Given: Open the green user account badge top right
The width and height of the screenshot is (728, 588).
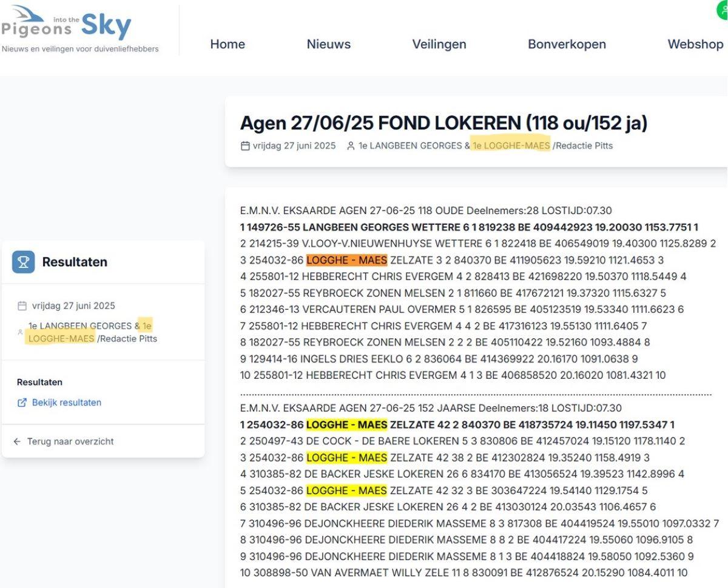Looking at the screenshot, I should pyautogui.click(x=723, y=10).
